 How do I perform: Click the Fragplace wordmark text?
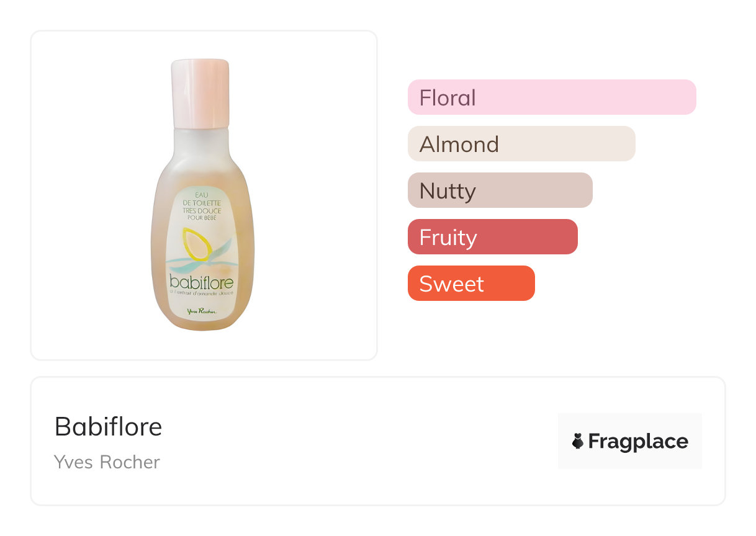pos(638,441)
